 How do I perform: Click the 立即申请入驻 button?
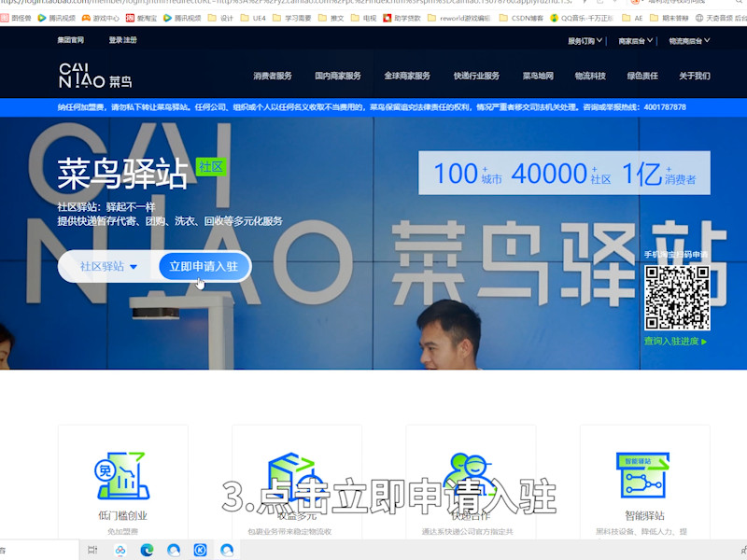pyautogui.click(x=204, y=266)
